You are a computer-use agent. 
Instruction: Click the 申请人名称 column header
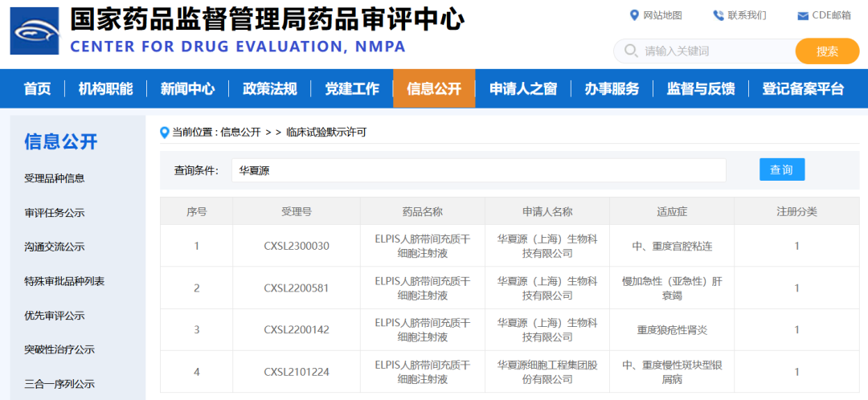(x=547, y=211)
